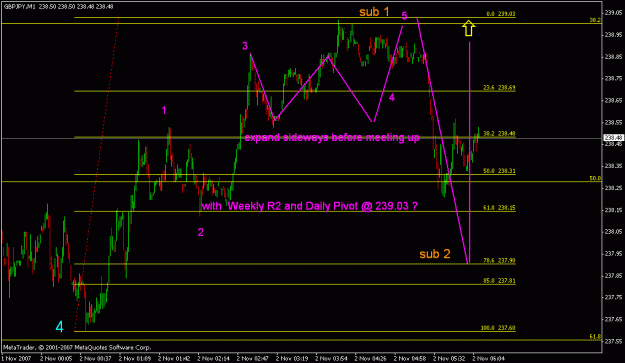Click the 238.05 value on the price scale
Viewport: 625px width, 363px height.
tap(614, 232)
